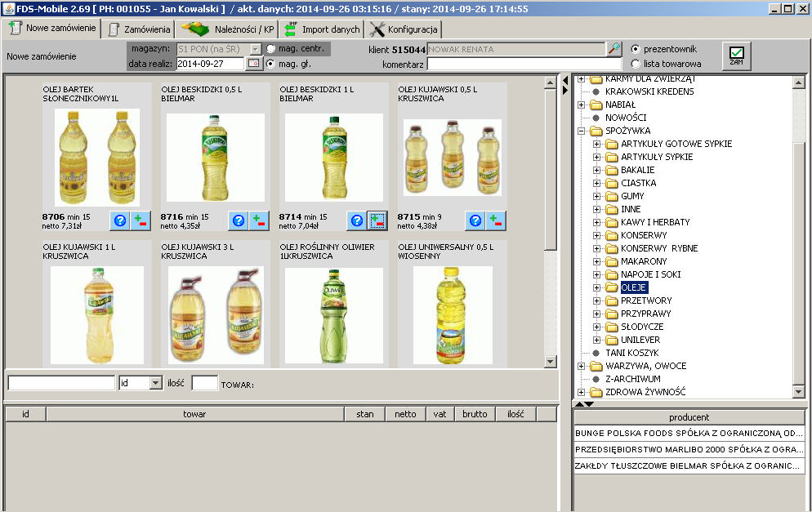The width and height of the screenshot is (812, 512).
Task: Click the category tree scrollbar down arrow
Action: click(x=799, y=392)
